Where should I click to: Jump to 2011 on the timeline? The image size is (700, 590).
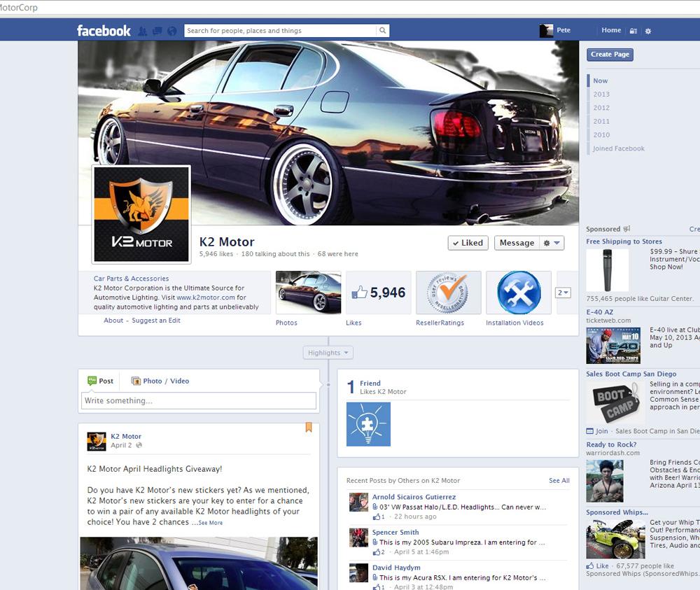coord(601,121)
